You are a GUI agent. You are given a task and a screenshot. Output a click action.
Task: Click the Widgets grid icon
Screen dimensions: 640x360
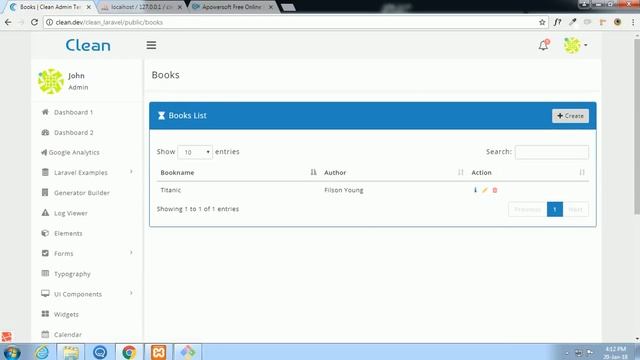point(45,313)
